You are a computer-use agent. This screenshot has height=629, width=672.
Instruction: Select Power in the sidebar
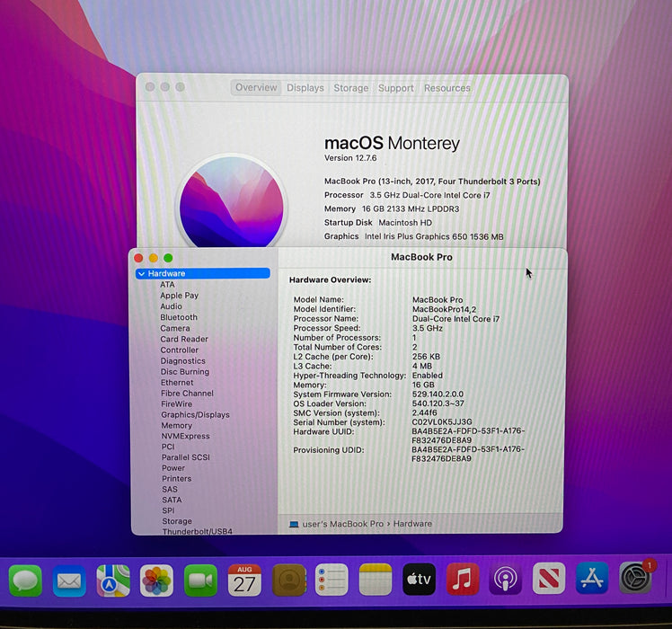[x=173, y=468]
